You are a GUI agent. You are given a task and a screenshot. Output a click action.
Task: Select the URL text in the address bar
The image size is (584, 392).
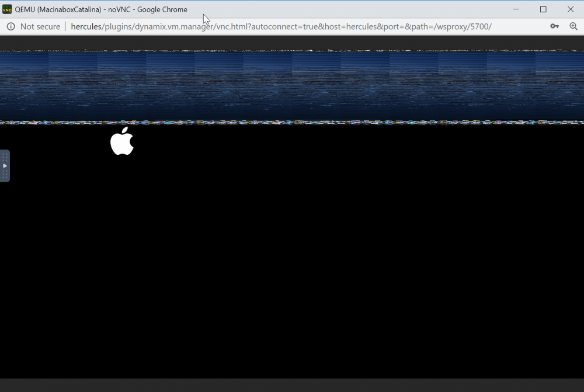pyautogui.click(x=281, y=26)
